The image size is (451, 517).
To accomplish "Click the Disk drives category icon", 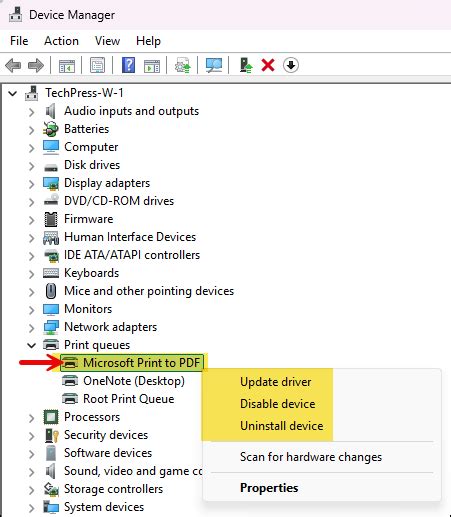I will pyautogui.click(x=51, y=167).
